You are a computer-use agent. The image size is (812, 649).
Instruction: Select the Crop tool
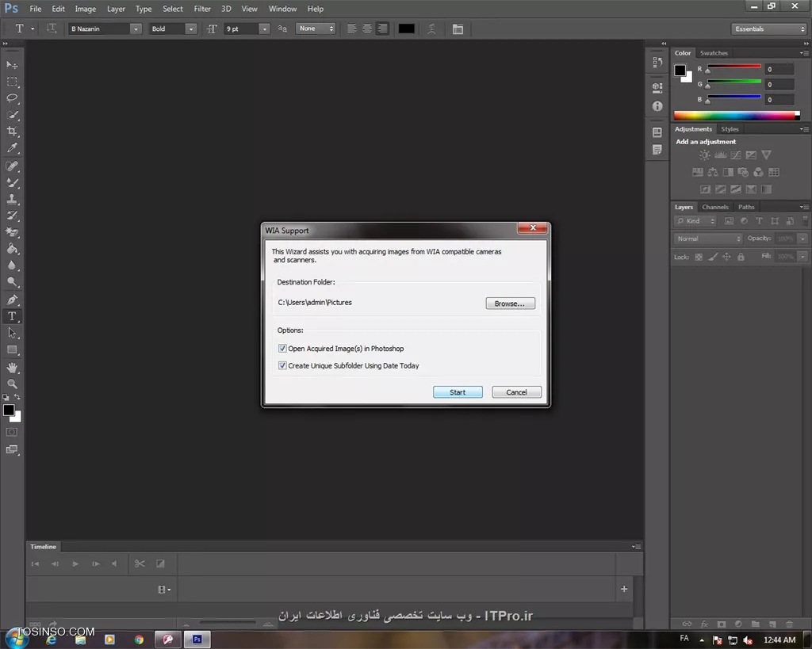(x=12, y=132)
